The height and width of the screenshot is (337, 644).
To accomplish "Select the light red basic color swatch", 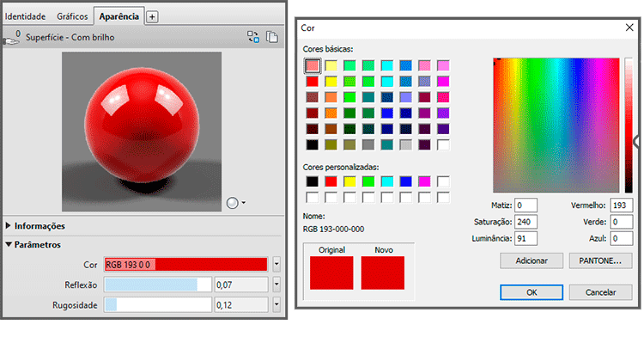I will pyautogui.click(x=313, y=65).
